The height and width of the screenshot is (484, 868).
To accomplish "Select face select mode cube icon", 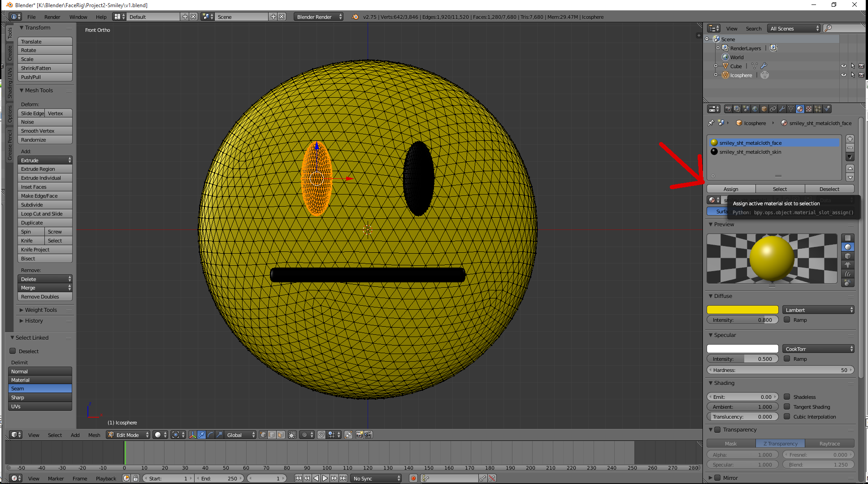I will click(x=281, y=435).
